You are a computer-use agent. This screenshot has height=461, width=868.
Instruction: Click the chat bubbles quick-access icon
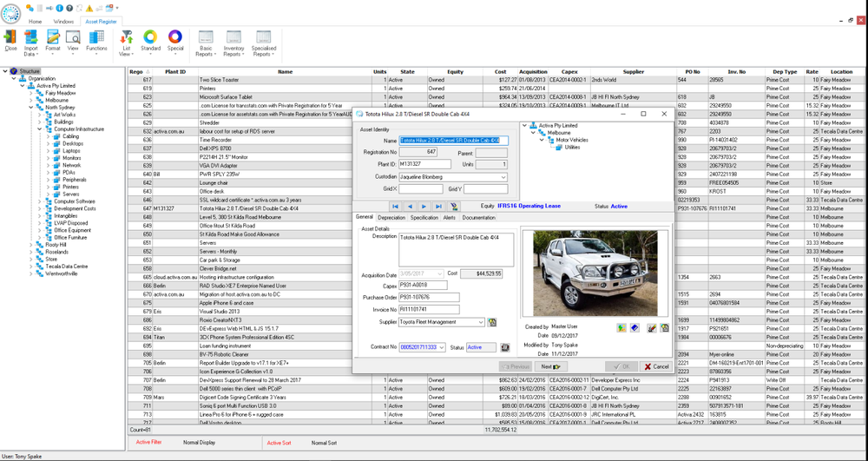pos(30,9)
